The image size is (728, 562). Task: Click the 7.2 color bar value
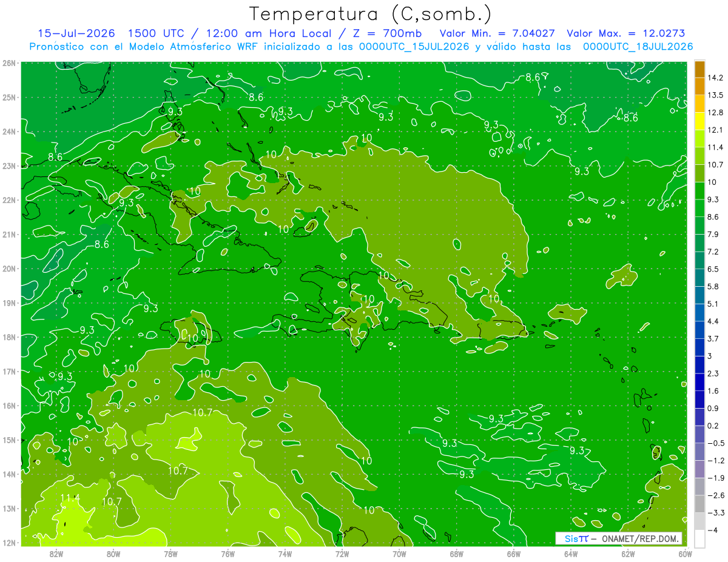click(x=713, y=252)
